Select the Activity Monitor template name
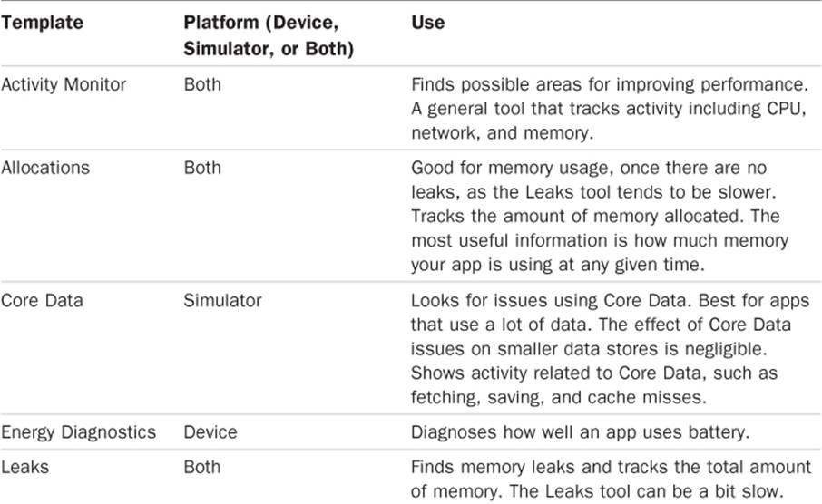 [x=64, y=84]
